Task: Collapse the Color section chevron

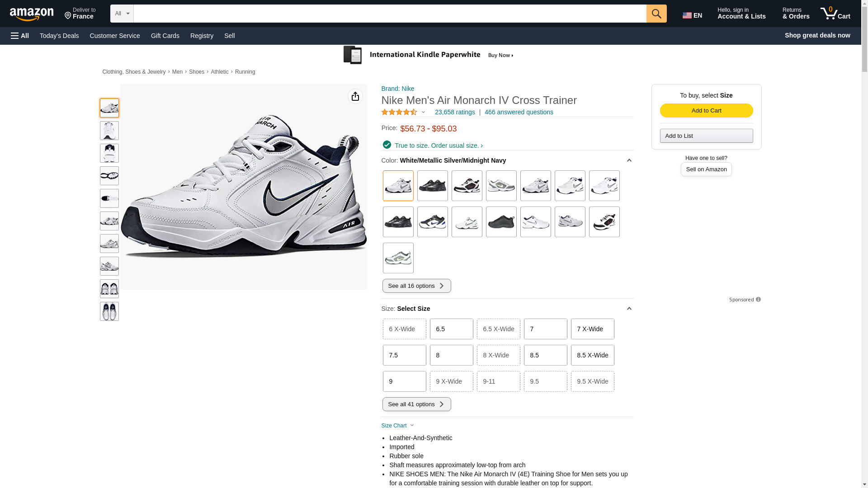Action: (628, 160)
